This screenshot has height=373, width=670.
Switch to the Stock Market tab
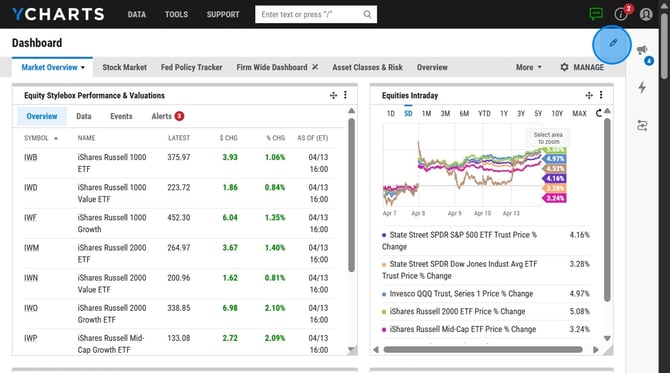pos(124,67)
